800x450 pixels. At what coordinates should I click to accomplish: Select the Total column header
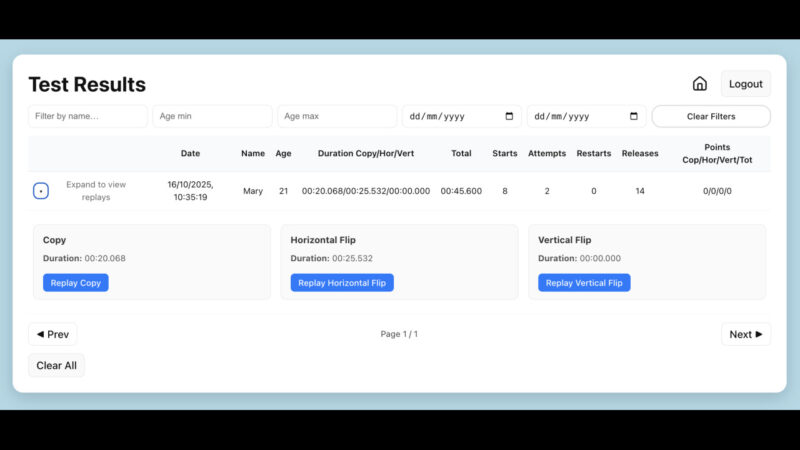(461, 154)
